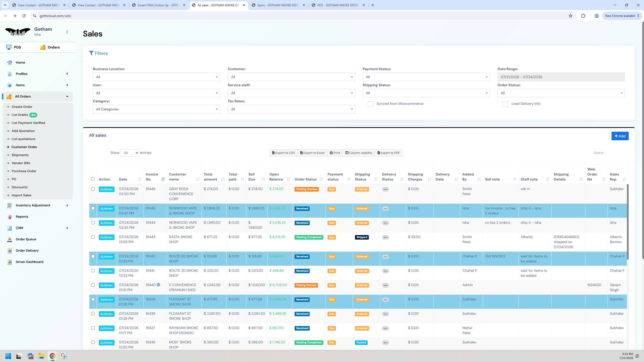Switch to the Smart CRM Follow Up tab
Screen dimensions: 644x362
coord(159,5)
